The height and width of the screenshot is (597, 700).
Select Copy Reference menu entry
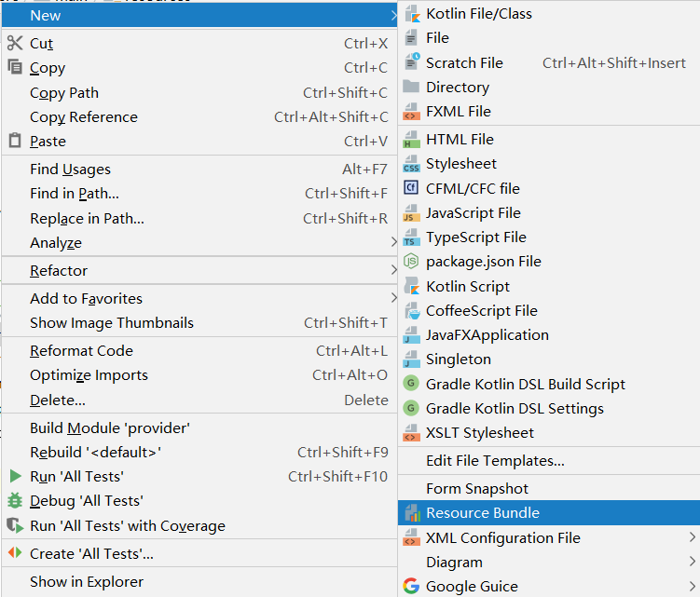coord(199,117)
